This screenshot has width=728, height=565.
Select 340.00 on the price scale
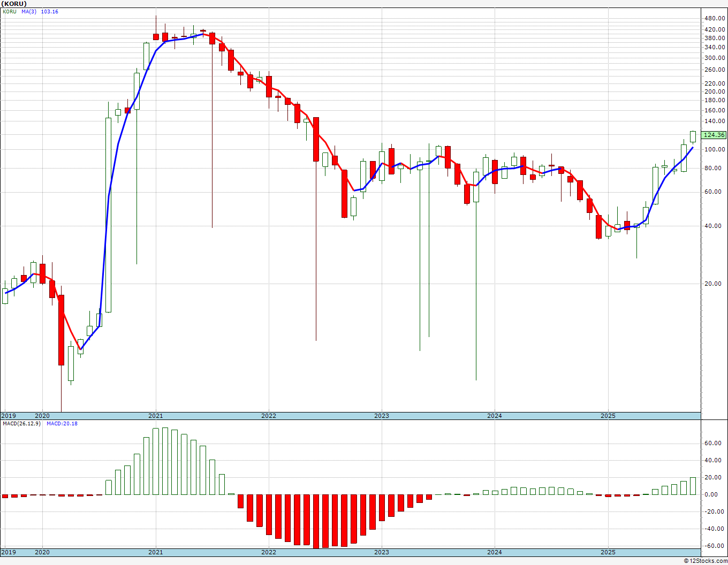coord(715,47)
